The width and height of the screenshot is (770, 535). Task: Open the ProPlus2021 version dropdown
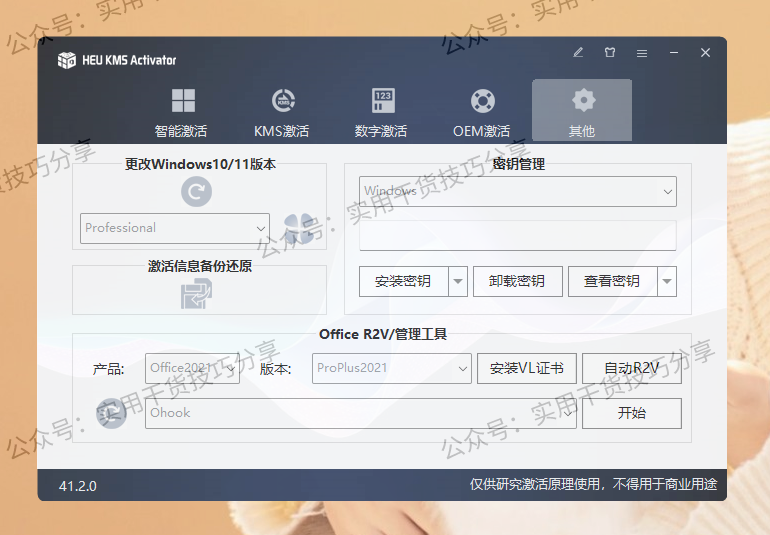coord(392,368)
